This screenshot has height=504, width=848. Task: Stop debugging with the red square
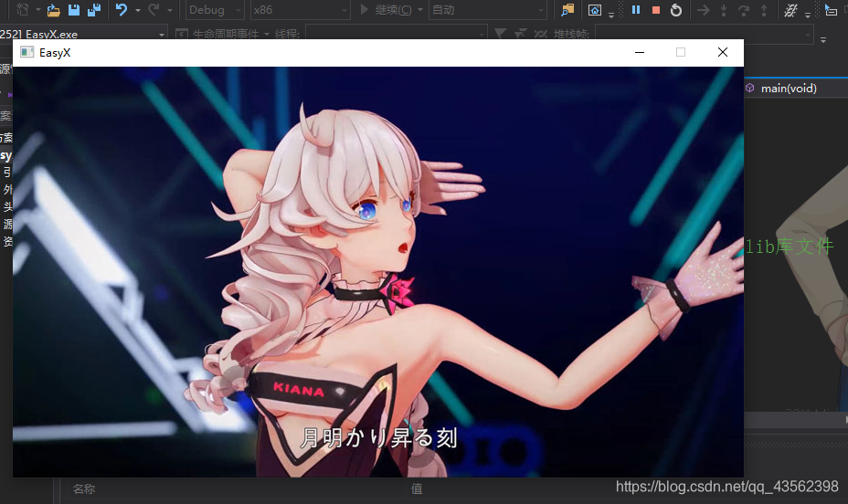click(656, 10)
